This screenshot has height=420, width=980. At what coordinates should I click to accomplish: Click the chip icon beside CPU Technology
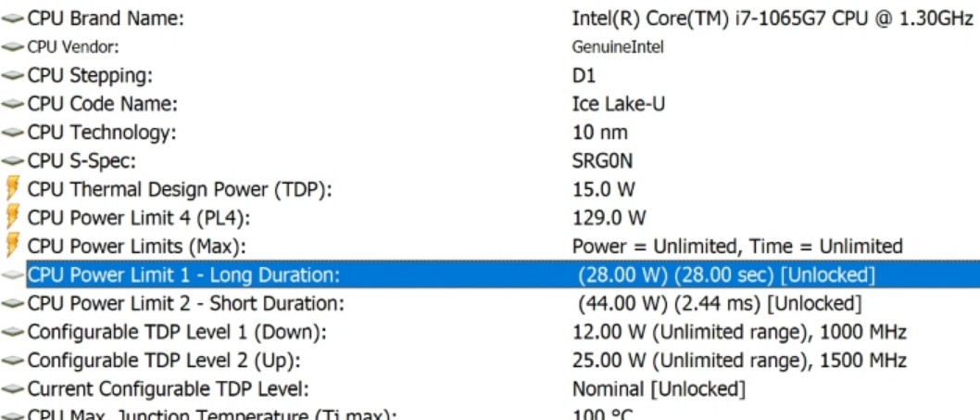(x=12, y=134)
